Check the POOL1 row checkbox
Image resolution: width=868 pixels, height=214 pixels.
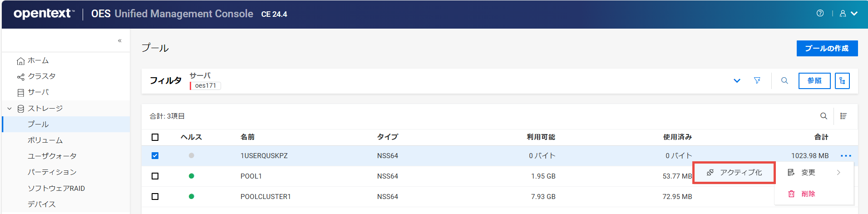155,176
